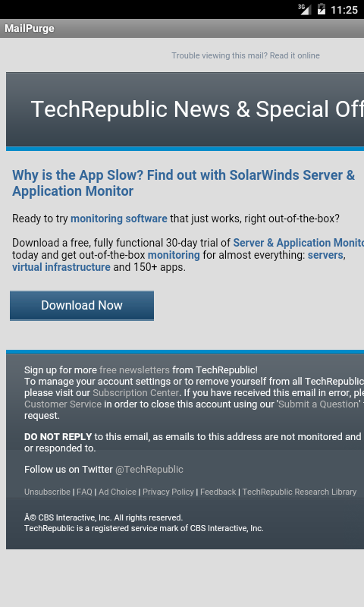Follow the @TechRepublic Twitter link
The image size is (364, 607).
(x=149, y=469)
